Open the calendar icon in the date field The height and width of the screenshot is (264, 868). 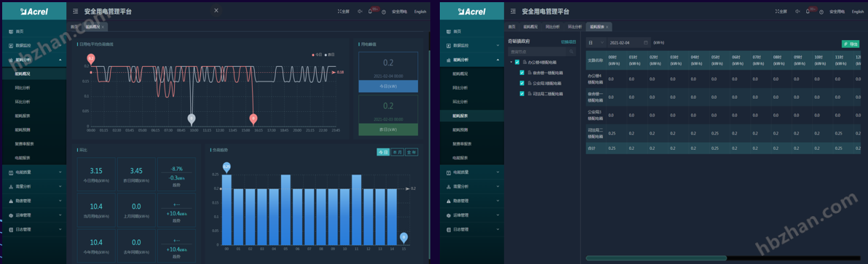[x=646, y=42]
